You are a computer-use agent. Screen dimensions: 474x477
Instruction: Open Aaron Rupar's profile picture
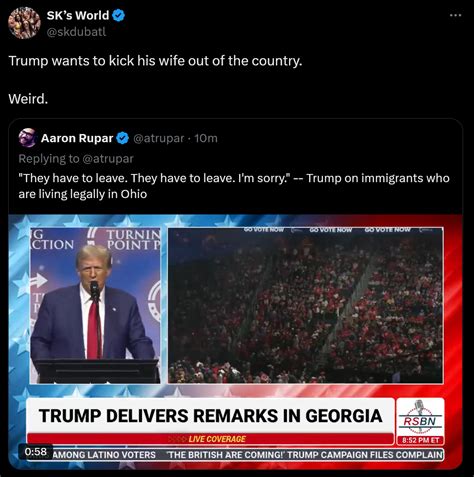coord(27,138)
